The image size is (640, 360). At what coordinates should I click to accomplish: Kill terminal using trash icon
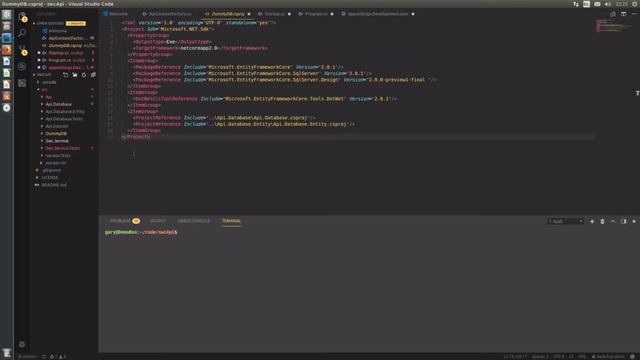click(x=602, y=221)
